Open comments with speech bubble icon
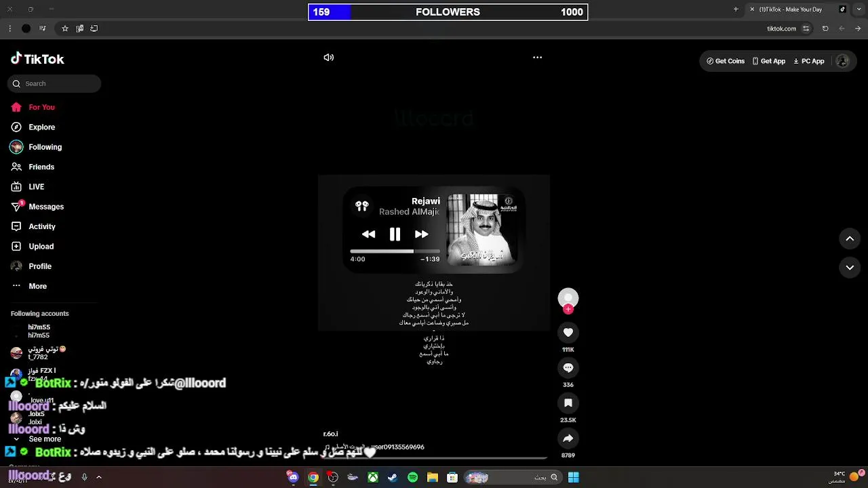 pyautogui.click(x=568, y=367)
